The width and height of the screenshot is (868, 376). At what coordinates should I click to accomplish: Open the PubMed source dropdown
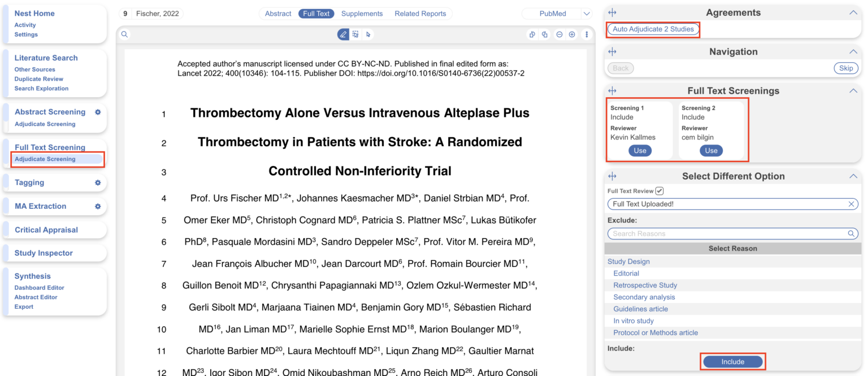[586, 13]
